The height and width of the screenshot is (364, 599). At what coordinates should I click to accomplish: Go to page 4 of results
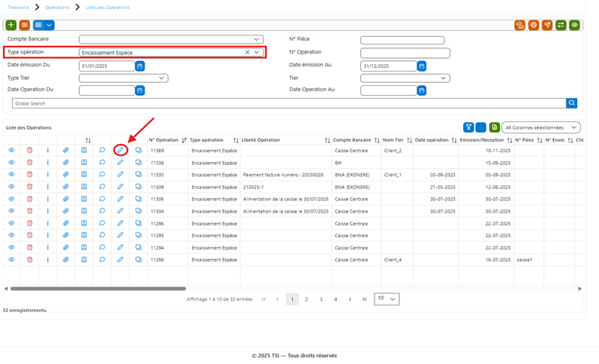[x=335, y=299]
